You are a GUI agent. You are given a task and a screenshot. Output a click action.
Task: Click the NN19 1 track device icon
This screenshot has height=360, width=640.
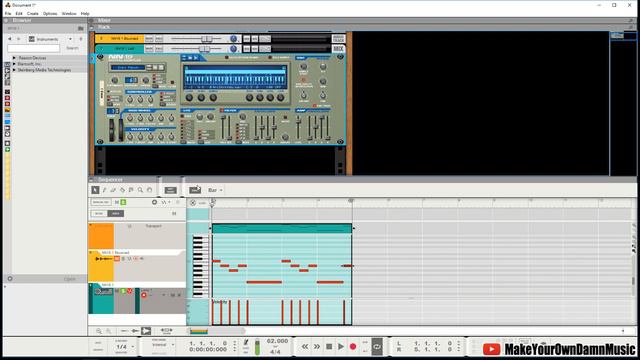click(103, 291)
